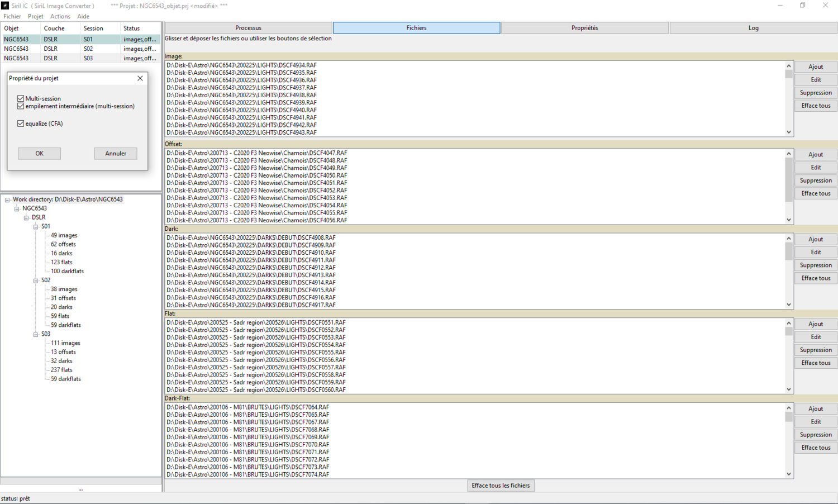Click the Dark-Flat list scroll-down arrow
The height and width of the screenshot is (504, 838).
(x=789, y=474)
